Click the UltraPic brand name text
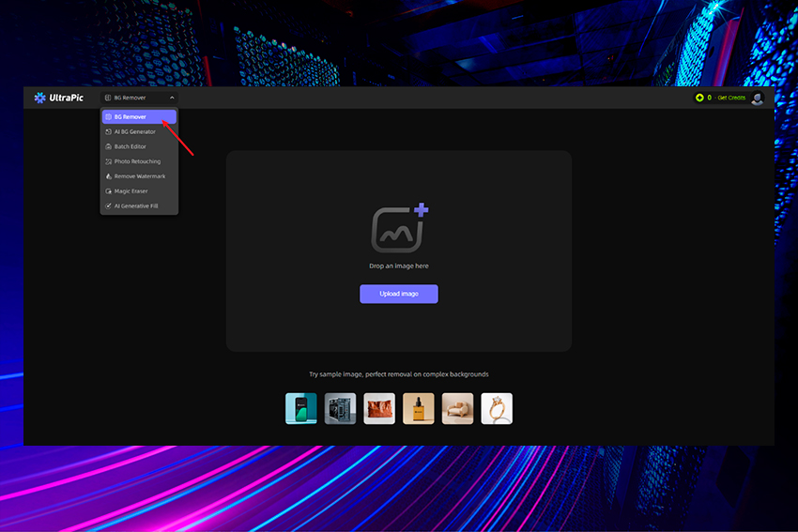Viewport: 798px width, 532px height. click(66, 98)
